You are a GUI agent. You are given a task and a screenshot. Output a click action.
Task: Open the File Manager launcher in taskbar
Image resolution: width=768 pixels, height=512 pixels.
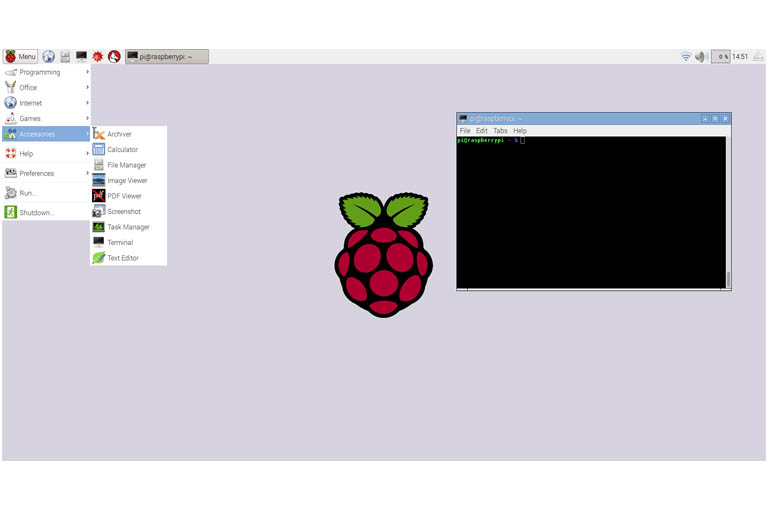[x=65, y=57]
